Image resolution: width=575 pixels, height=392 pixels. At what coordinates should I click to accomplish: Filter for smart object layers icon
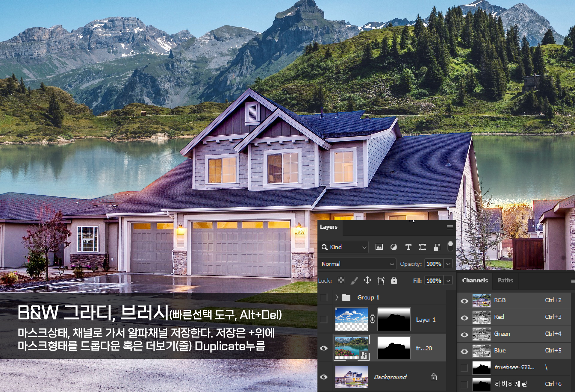point(437,247)
